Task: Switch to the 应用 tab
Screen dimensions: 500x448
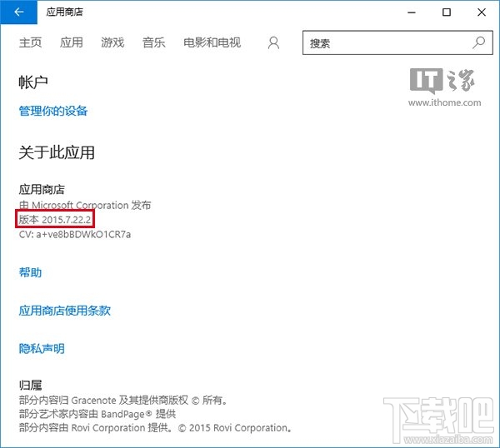Action: [72, 42]
